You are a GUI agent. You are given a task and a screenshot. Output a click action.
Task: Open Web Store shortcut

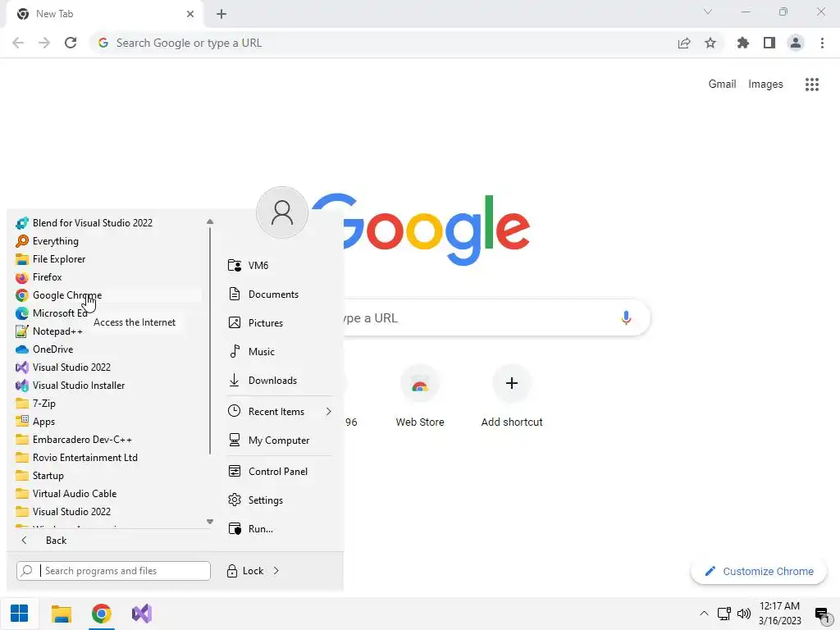[x=420, y=396]
